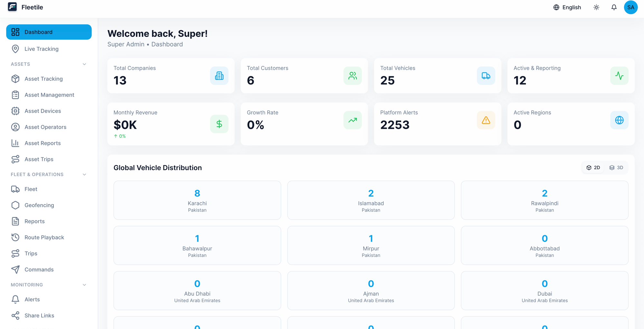Click the Total Companies building icon

click(x=219, y=76)
